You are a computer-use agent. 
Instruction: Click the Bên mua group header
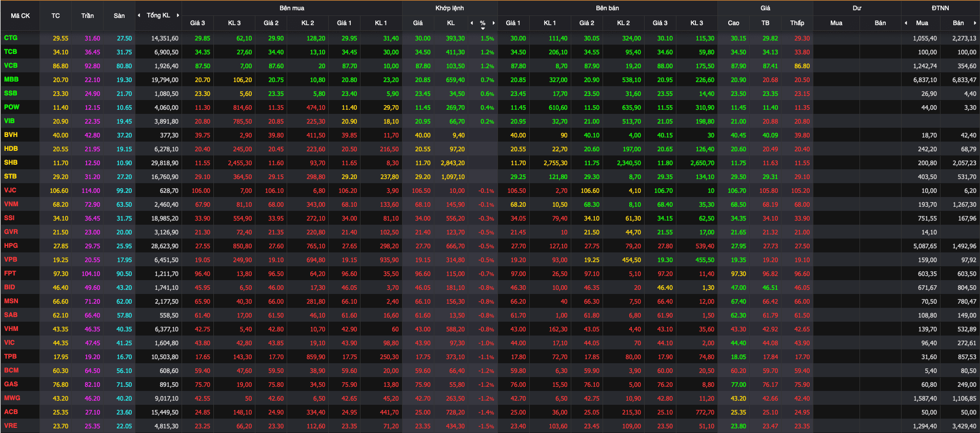292,8
